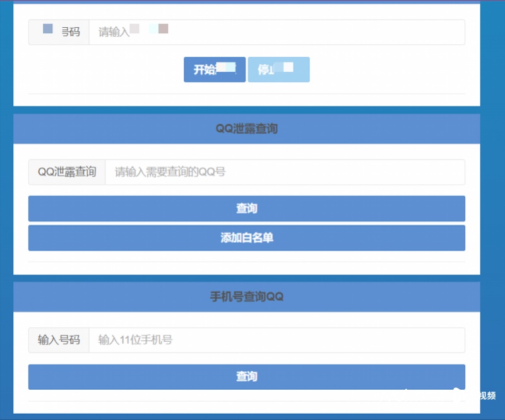
Task: Click the light blue 停止 button
Action: (278, 69)
